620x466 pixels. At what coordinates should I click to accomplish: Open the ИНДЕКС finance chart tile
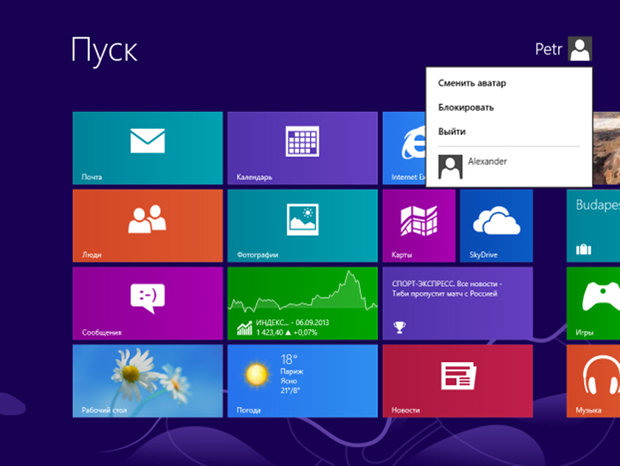(302, 303)
